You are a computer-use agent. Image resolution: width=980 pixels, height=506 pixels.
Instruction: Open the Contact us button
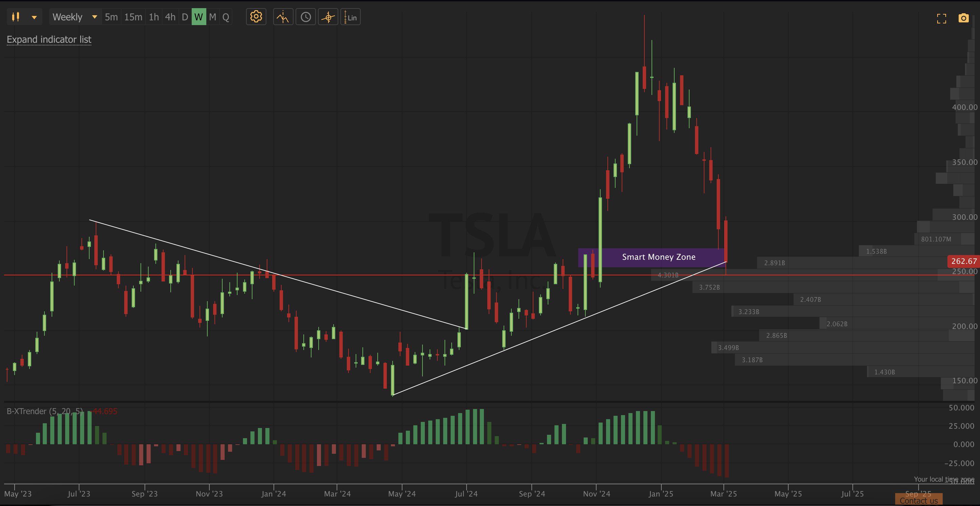coord(919,500)
